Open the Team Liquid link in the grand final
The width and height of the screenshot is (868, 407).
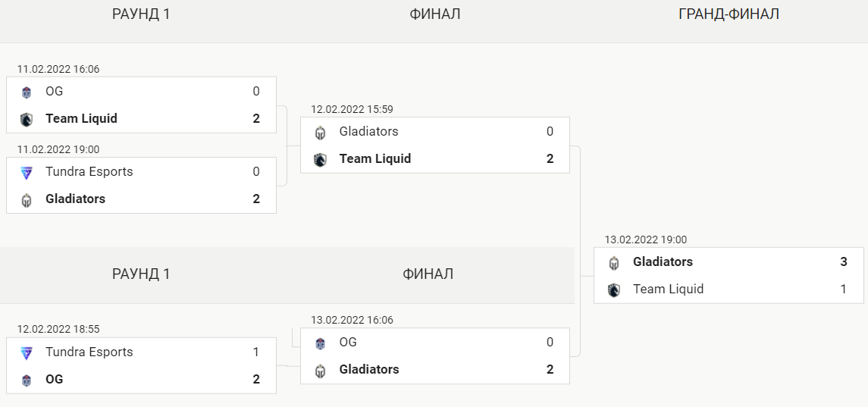[668, 289]
